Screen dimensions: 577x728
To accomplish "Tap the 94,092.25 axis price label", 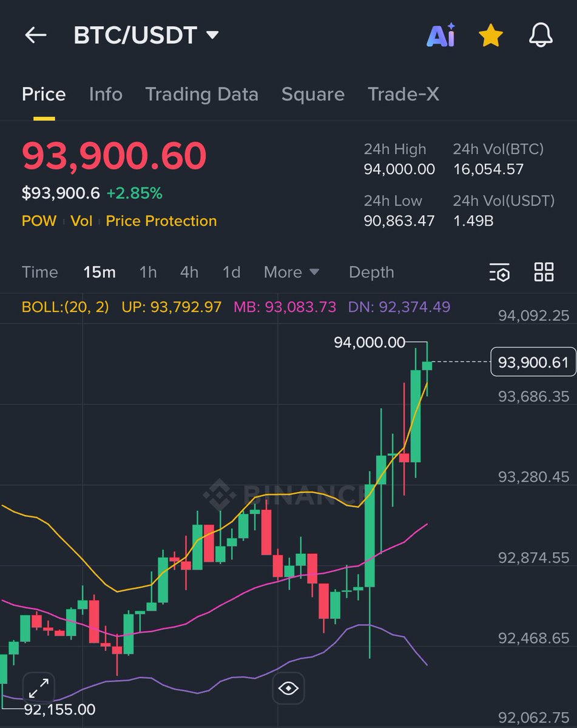I will coord(534,315).
